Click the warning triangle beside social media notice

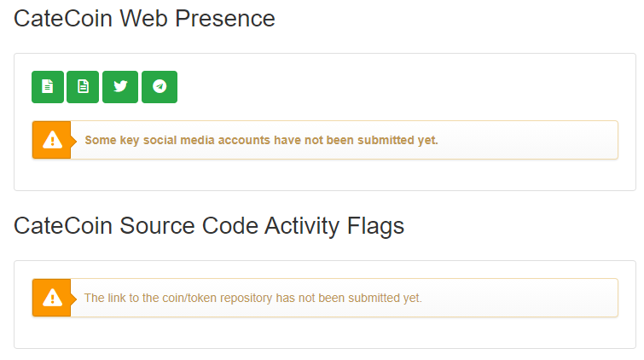(x=52, y=140)
